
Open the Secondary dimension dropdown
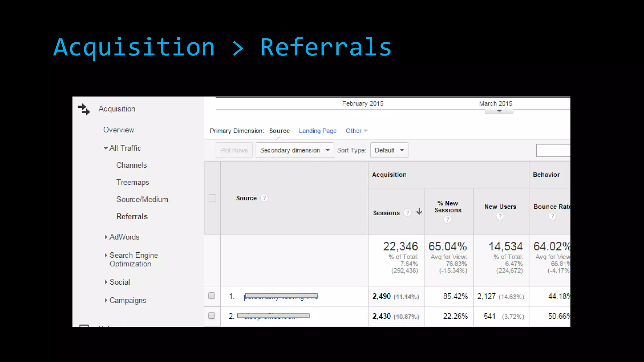pyautogui.click(x=295, y=150)
